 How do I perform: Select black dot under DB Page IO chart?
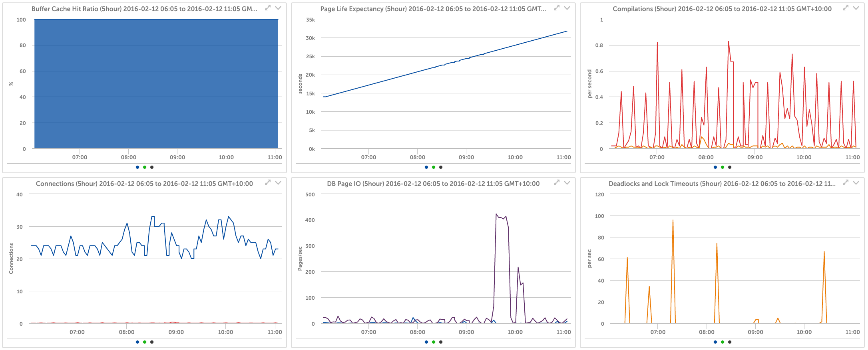pos(441,342)
